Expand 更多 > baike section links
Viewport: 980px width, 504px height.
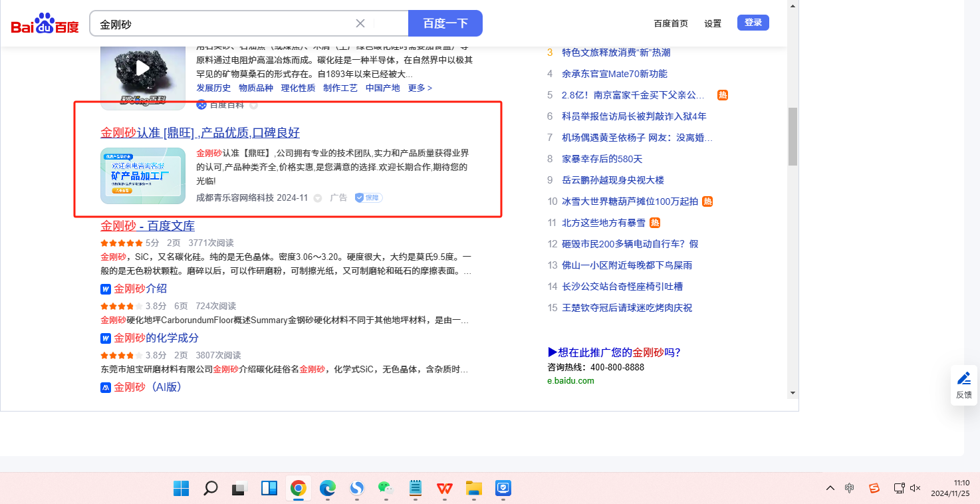420,88
